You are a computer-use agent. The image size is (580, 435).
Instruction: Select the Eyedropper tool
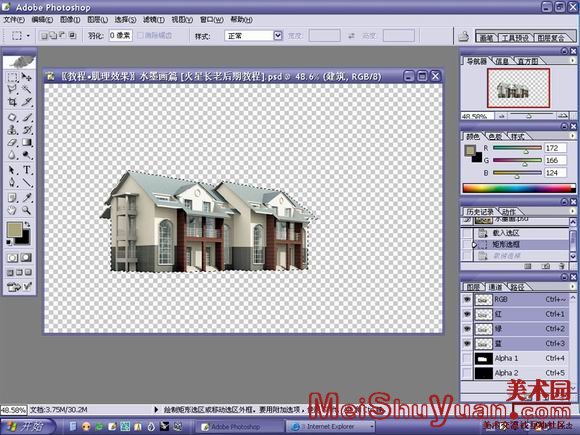pyautogui.click(x=27, y=198)
